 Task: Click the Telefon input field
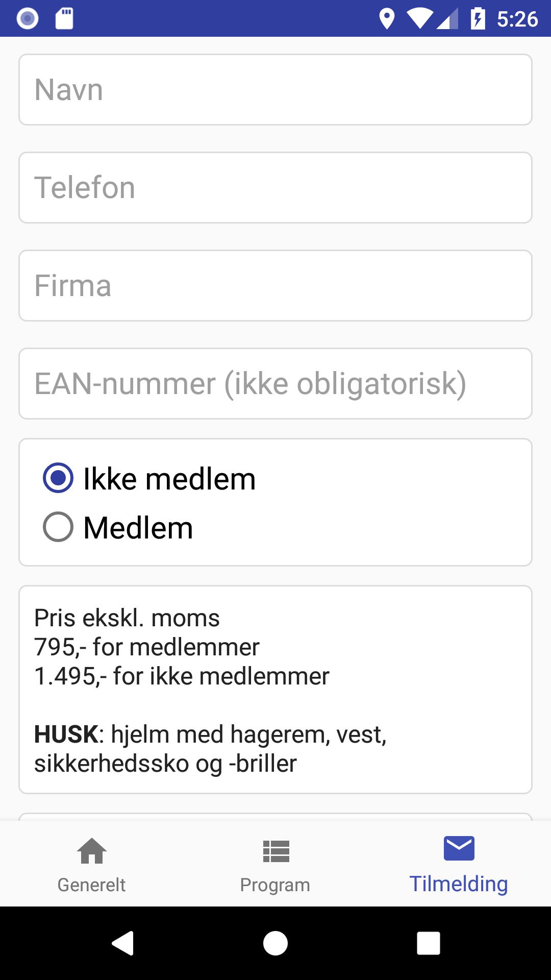(275, 187)
